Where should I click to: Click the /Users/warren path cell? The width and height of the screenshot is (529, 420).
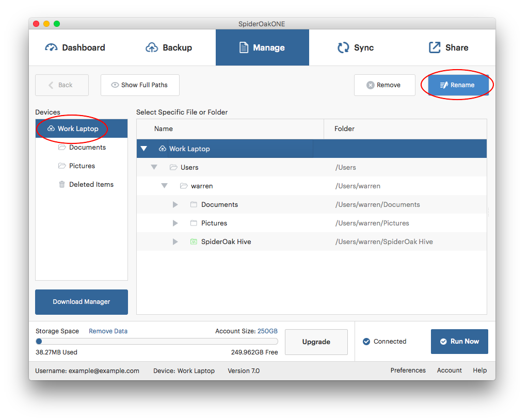tap(358, 186)
